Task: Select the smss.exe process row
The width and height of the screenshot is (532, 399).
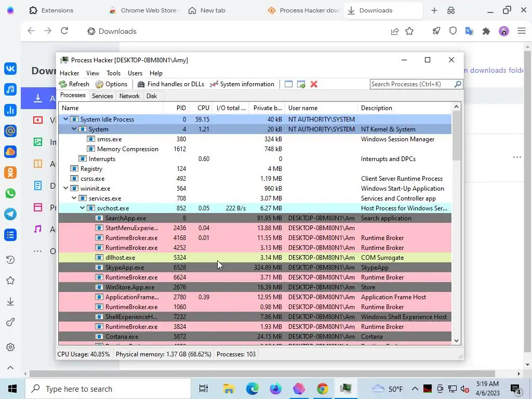Action: click(x=255, y=139)
